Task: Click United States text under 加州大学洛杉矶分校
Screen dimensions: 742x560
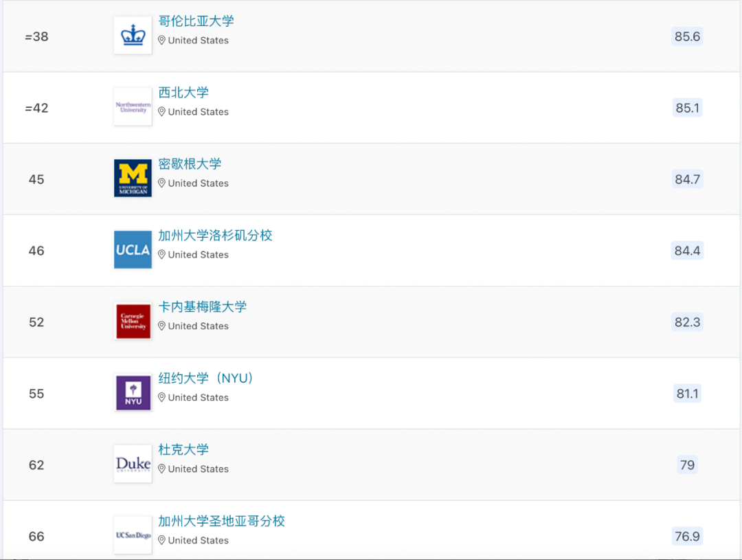Action: [199, 255]
